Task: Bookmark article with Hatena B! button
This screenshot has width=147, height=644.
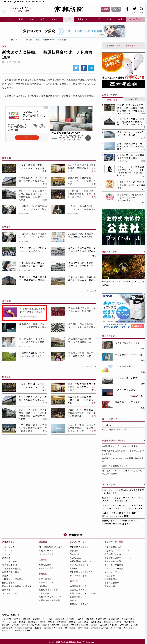Action: click(91, 68)
